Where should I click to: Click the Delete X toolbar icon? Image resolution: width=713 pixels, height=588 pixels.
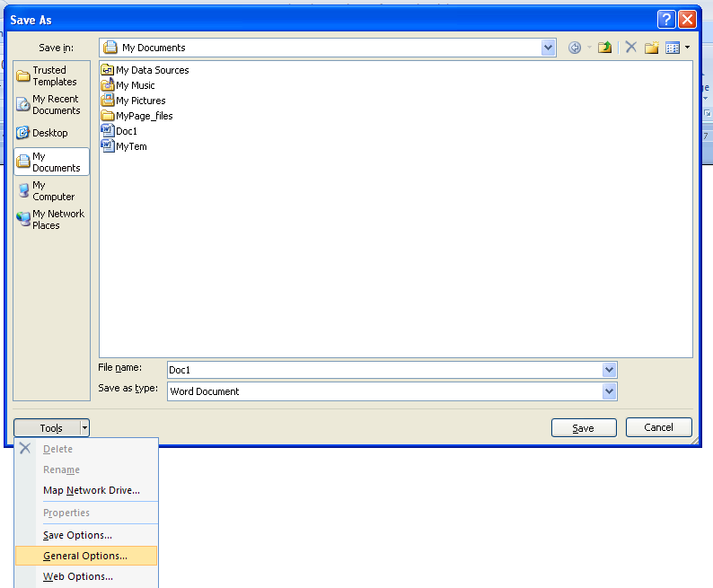coord(630,48)
